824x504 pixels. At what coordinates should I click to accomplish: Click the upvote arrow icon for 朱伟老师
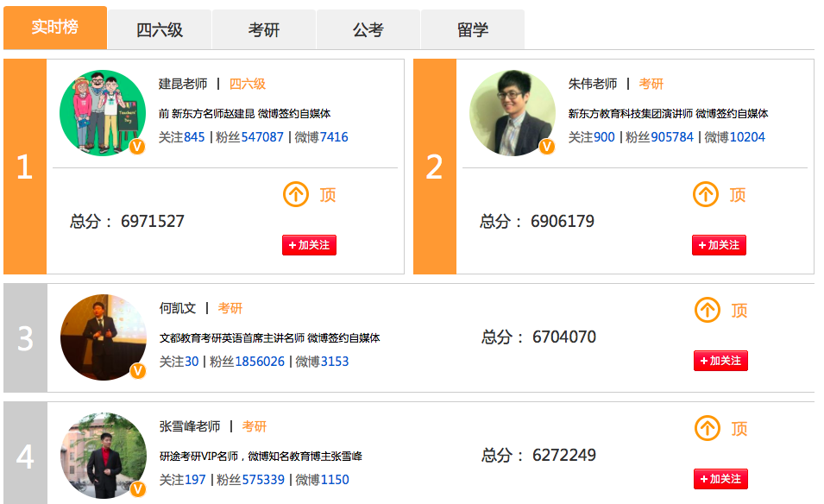[706, 195]
